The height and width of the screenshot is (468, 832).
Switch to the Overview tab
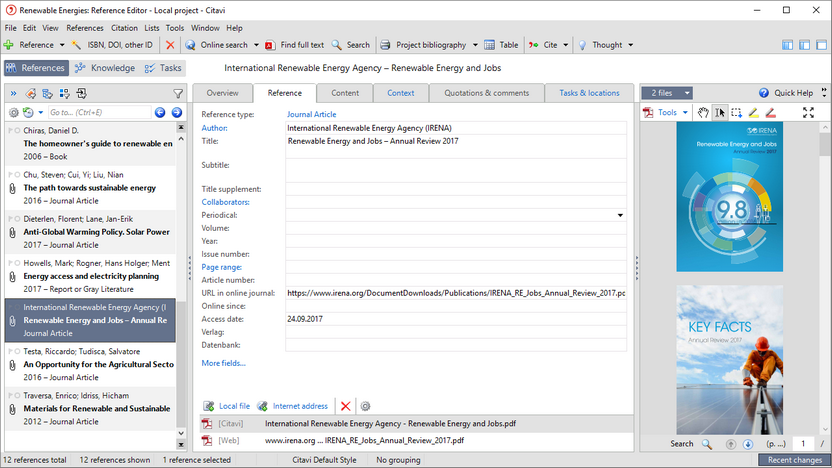(222, 93)
